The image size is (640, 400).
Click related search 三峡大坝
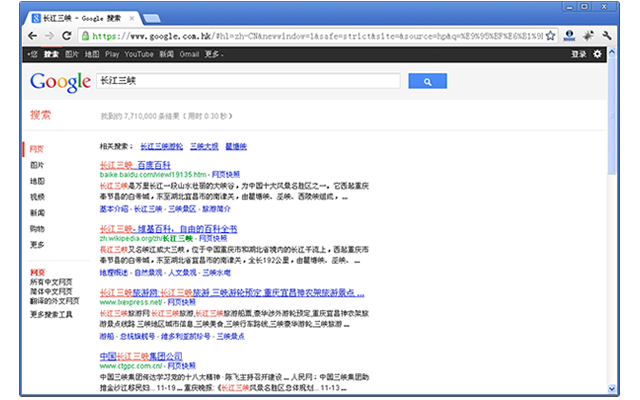[204, 146]
